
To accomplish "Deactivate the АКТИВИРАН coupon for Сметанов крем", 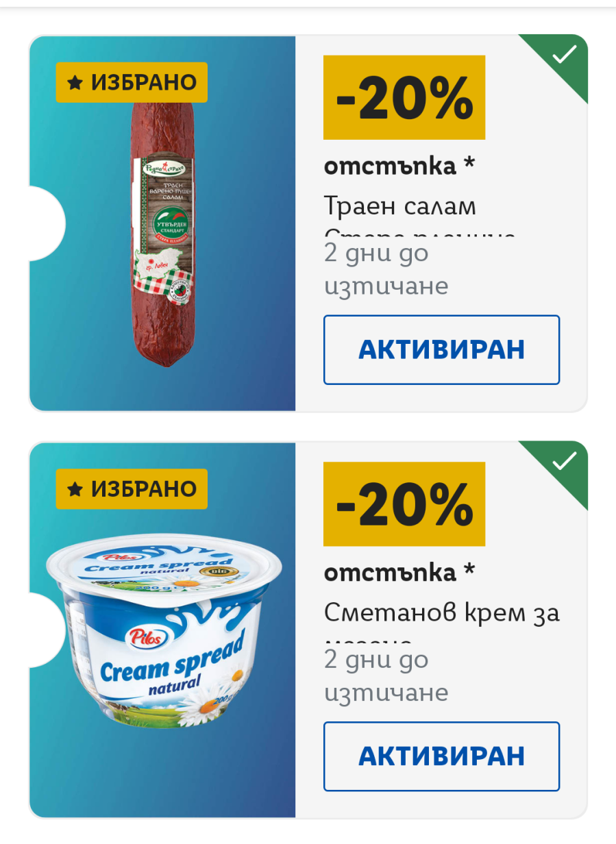I will [x=441, y=756].
